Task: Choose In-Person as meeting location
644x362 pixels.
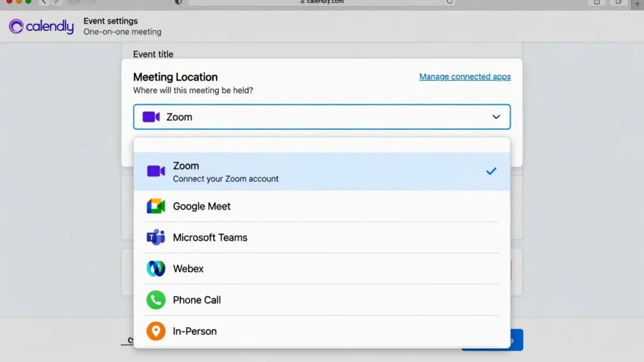Action: pyautogui.click(x=321, y=331)
